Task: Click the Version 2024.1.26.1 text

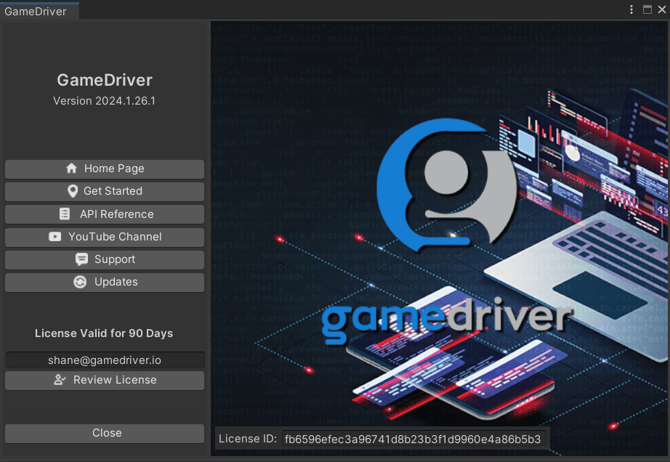Action: tap(105, 102)
